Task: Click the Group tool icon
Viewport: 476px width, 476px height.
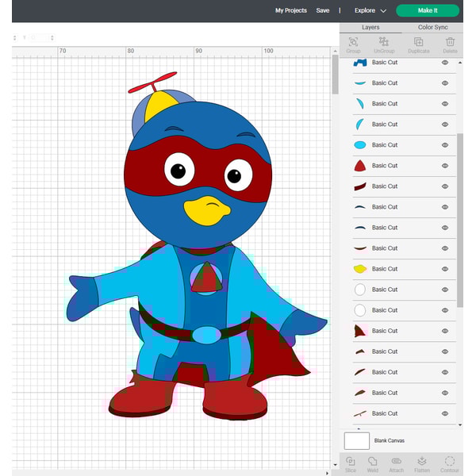Action: click(x=353, y=41)
